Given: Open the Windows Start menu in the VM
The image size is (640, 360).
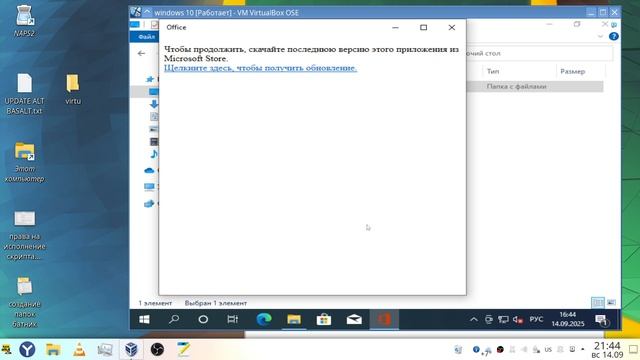Looking at the screenshot, I should click(144, 320).
